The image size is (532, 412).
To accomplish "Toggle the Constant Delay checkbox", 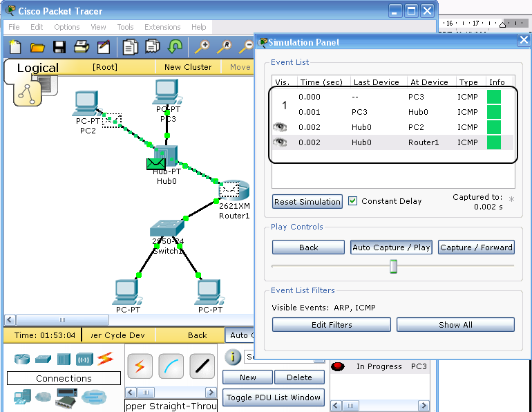I will coord(353,201).
